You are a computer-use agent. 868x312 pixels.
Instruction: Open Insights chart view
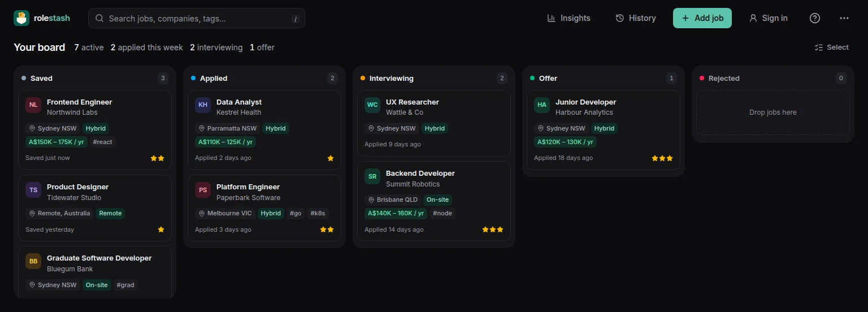[x=568, y=18]
